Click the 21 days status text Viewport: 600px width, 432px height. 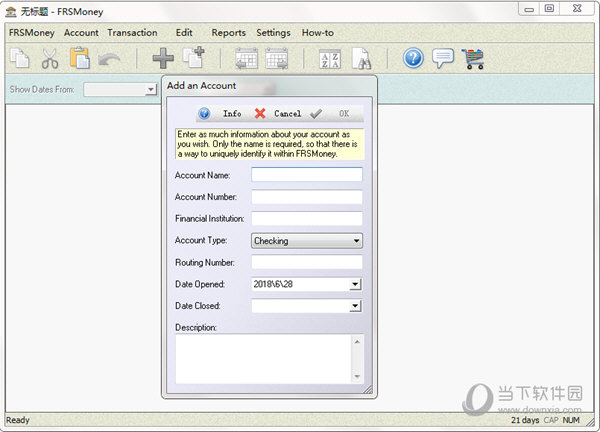click(525, 420)
